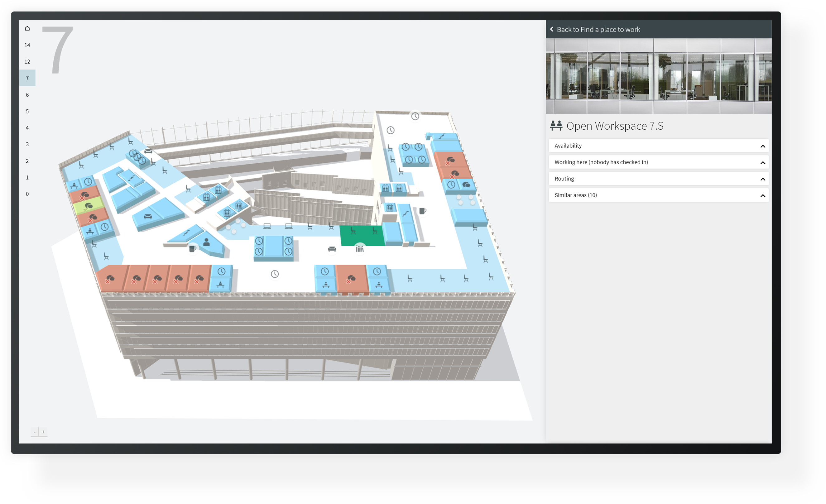Click the sofa icon beside the library icon
826x504 pixels.
point(332,249)
